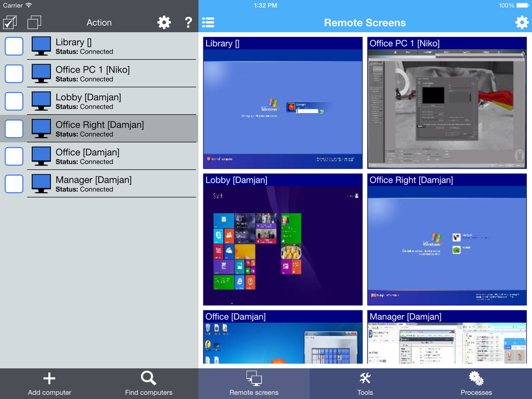Viewport: 532px width, 399px height.
Task: Click the Library computer monitor icon
Action: coord(41,46)
